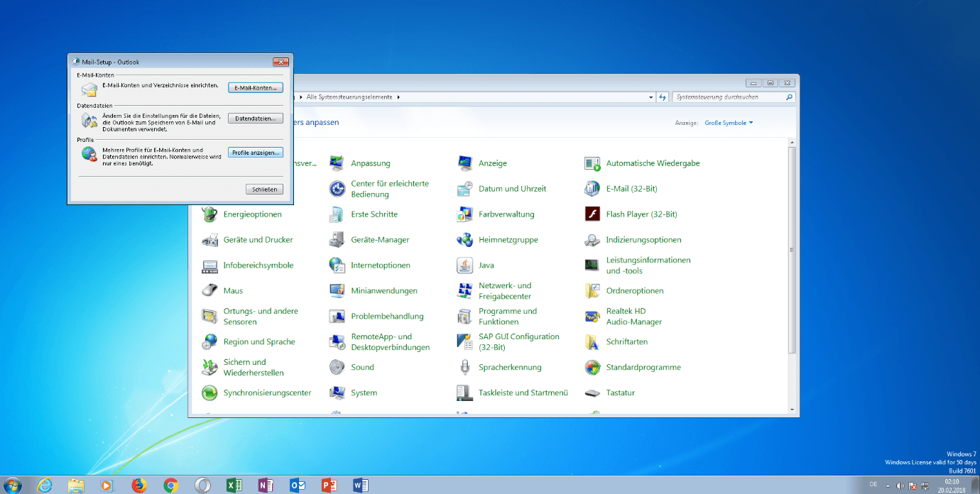Screen dimensions: 980x494
Task: Click Center für erleichterte Bedienung icon
Action: [337, 189]
